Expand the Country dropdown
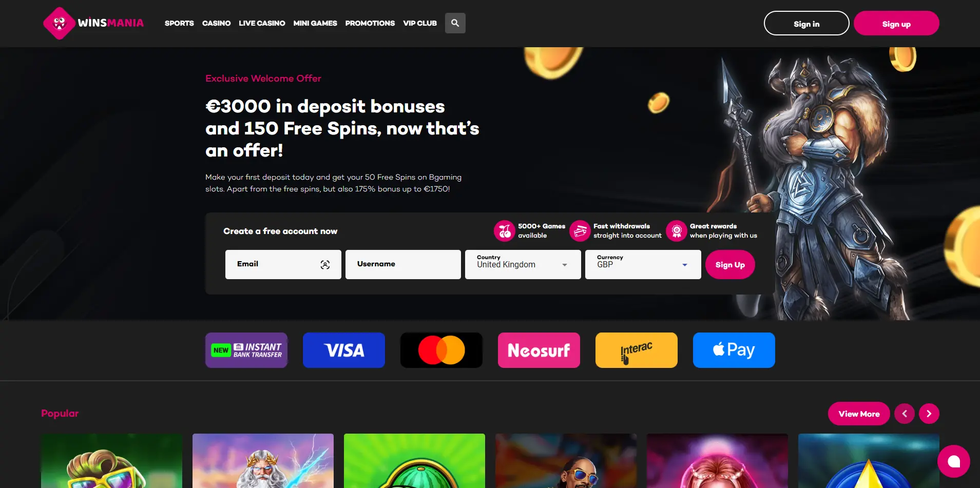Viewport: 980px width, 488px height. point(523,265)
